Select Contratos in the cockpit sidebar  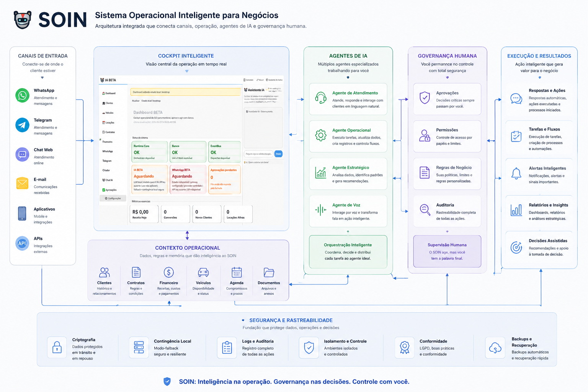click(108, 132)
